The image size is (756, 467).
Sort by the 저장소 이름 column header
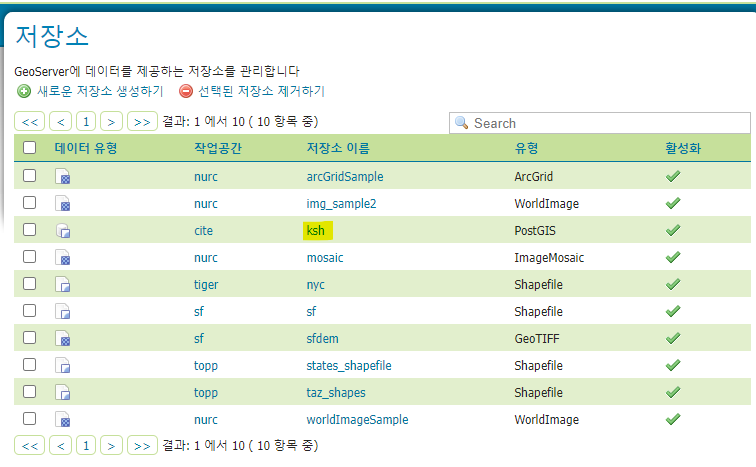pos(338,148)
